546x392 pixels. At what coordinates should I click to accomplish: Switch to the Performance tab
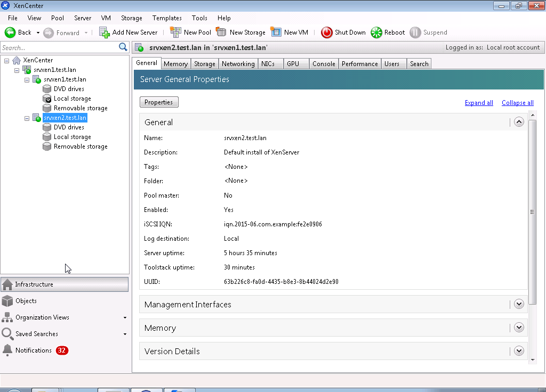click(360, 64)
